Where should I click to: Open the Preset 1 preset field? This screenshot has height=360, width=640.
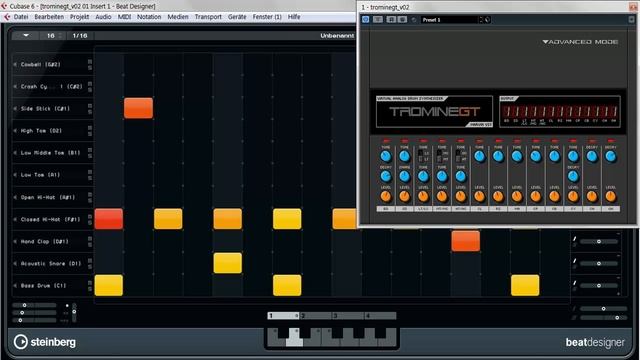[x=449, y=20]
